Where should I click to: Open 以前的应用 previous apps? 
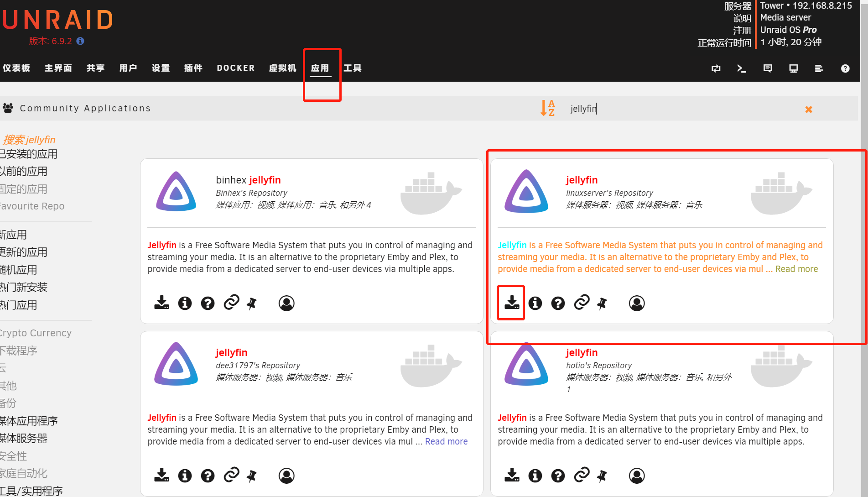coord(23,171)
